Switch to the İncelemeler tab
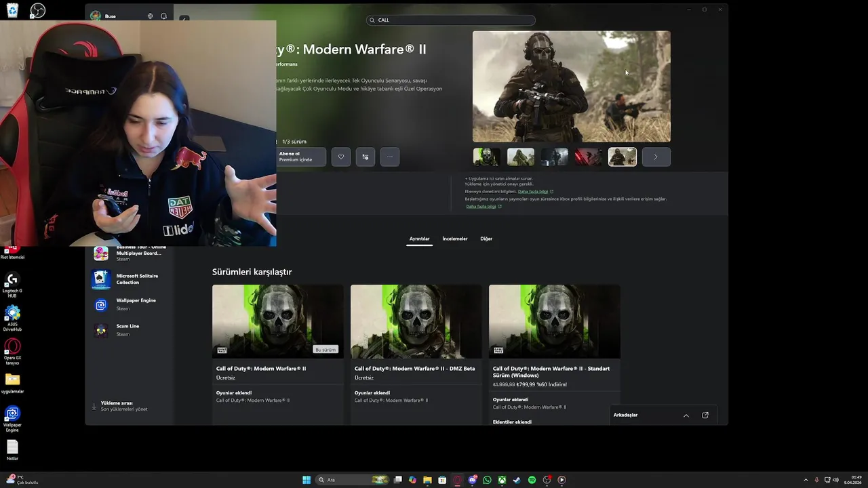Image resolution: width=868 pixels, height=488 pixels. pos(455,239)
